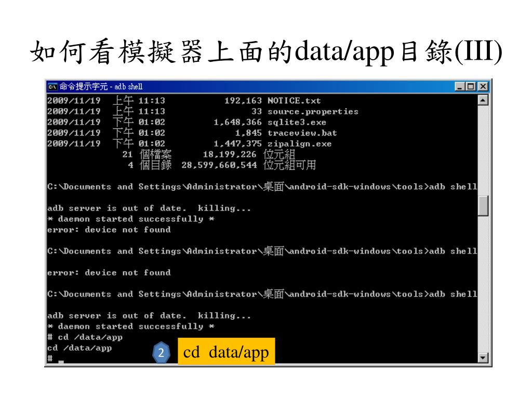Click the scrollbar up arrow
The height and width of the screenshot is (399, 532).
pos(483,100)
